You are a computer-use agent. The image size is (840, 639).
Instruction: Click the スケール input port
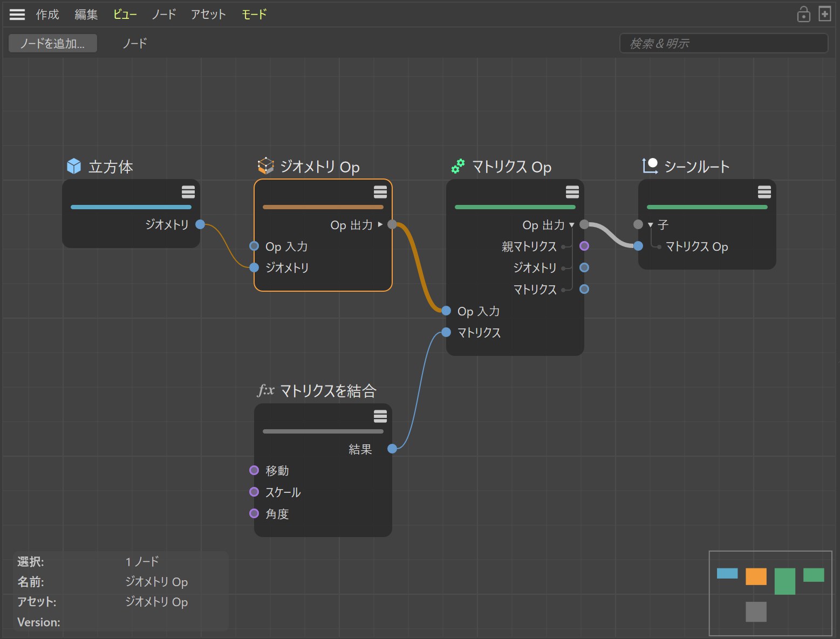254,492
